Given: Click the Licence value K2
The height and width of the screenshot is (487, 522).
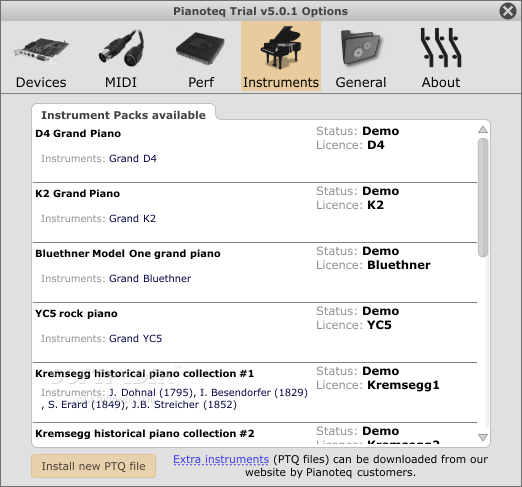Looking at the screenshot, I should (x=375, y=205).
